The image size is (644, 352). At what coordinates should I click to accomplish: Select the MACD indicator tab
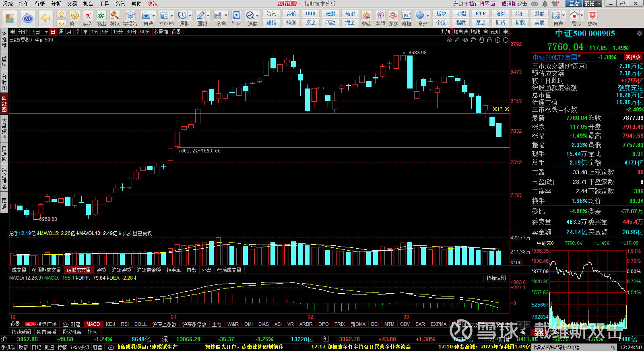pyautogui.click(x=93, y=324)
